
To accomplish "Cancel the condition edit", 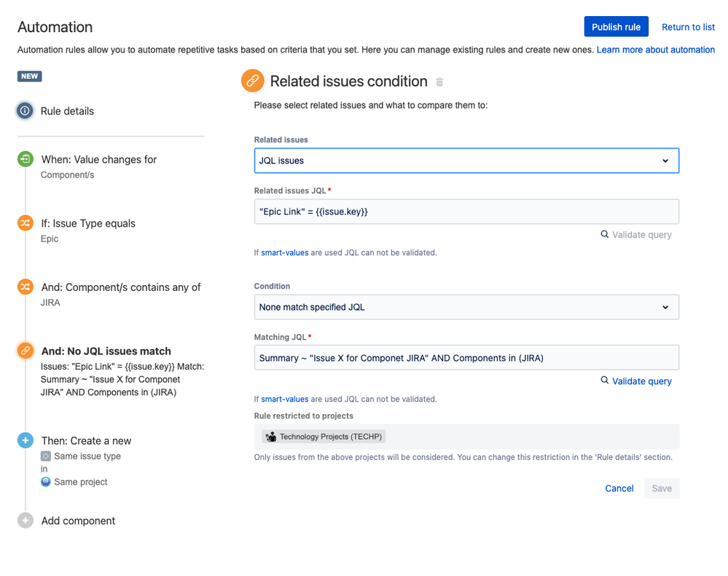I will (x=619, y=489).
